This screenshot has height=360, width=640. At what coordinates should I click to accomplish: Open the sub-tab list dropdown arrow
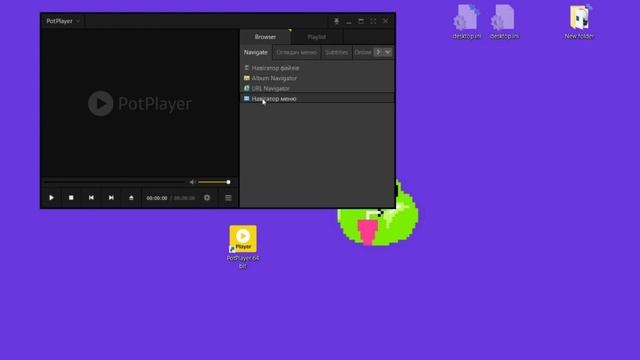point(388,52)
